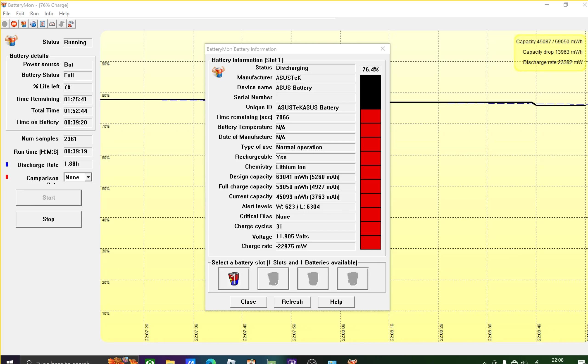
Task: Click the Num samples value 2361
Action: (x=78, y=139)
